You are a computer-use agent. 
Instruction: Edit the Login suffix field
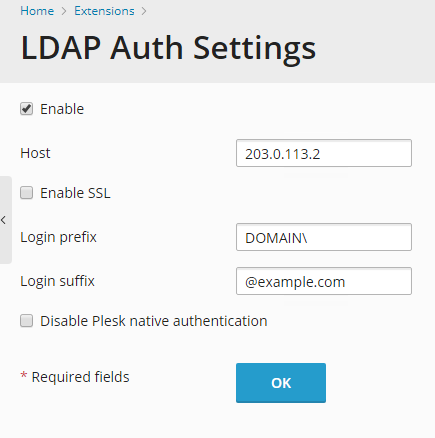[x=324, y=281]
